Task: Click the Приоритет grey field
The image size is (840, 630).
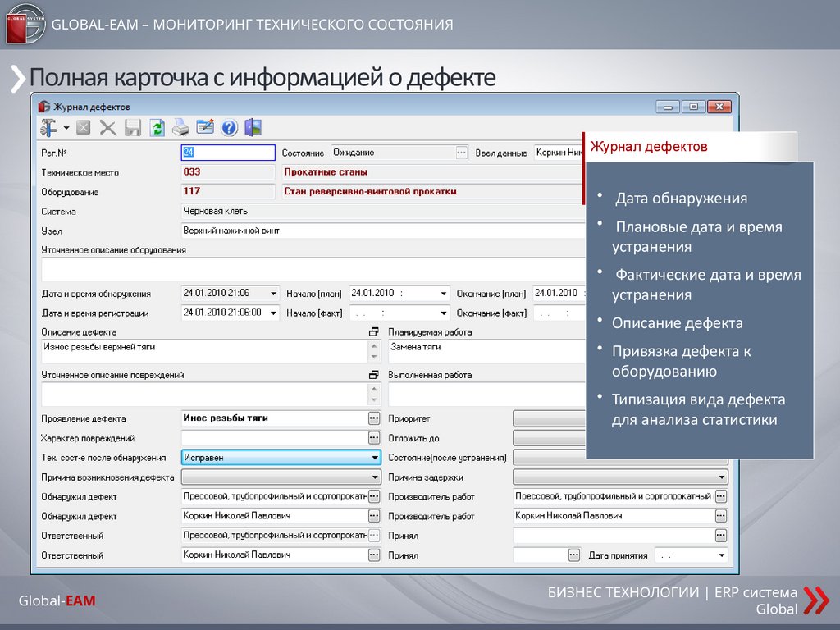Action: click(x=549, y=418)
